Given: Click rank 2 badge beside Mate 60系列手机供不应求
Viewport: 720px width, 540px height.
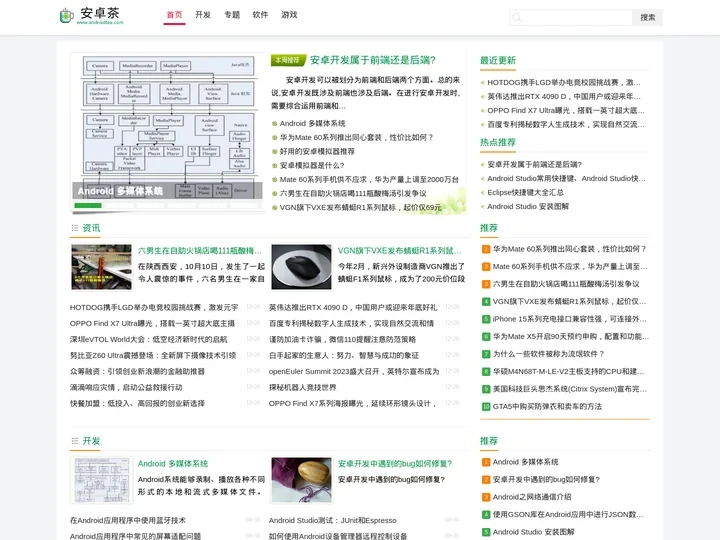Looking at the screenshot, I should (486, 266).
